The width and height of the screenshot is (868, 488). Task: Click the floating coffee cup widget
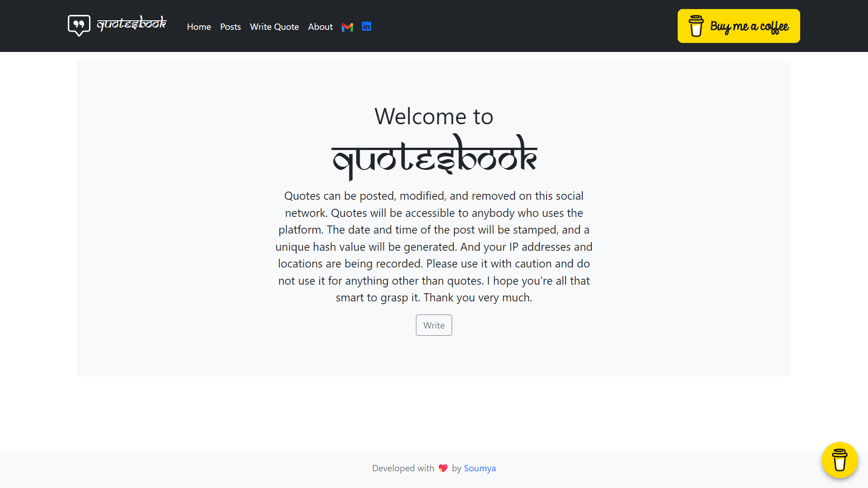[x=840, y=460]
